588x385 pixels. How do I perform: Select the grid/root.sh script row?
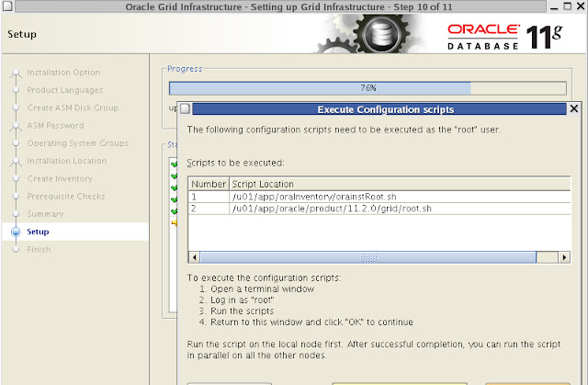point(379,209)
